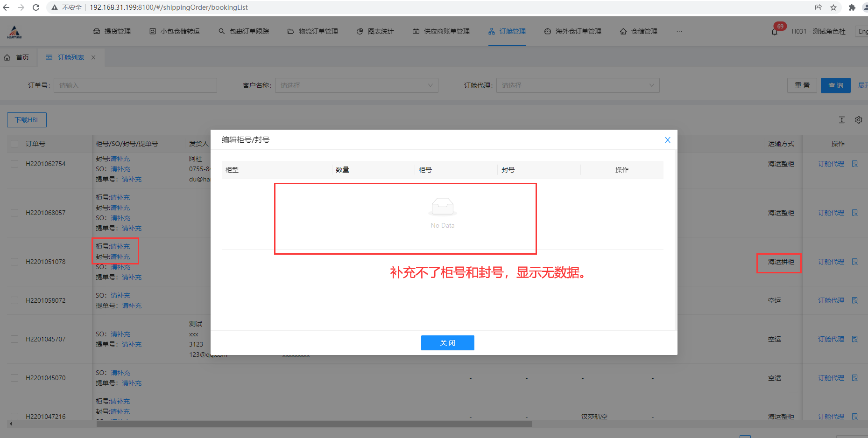Image resolution: width=868 pixels, height=438 pixels.
Task: Click the 订单号 input field
Action: 135,85
